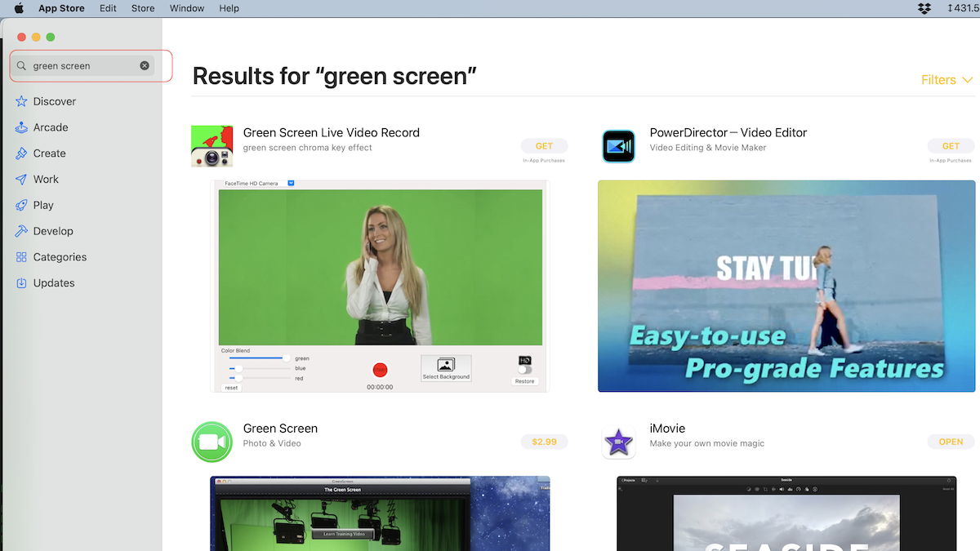The width and height of the screenshot is (980, 551).
Task: Select Arcade in the sidebar
Action: pos(51,127)
